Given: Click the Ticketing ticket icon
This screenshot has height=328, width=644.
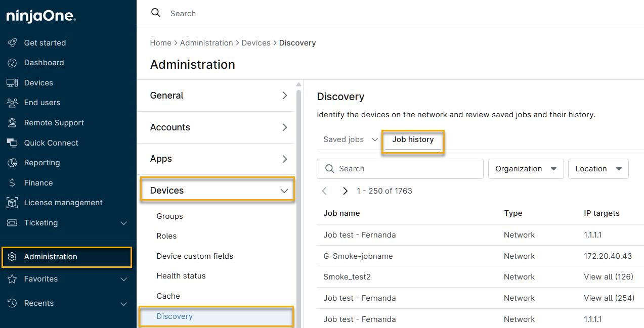Looking at the screenshot, I should pos(12,223).
